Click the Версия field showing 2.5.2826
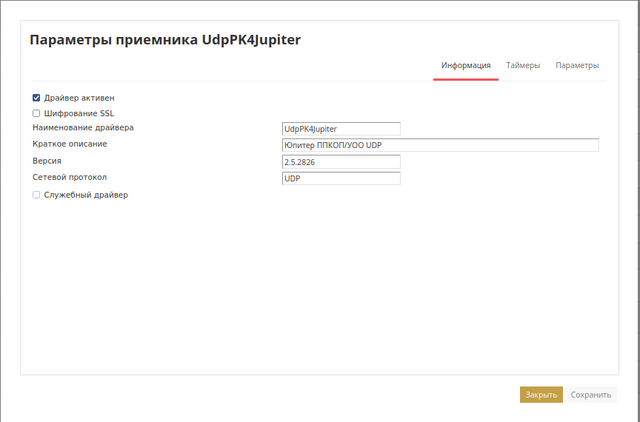Viewport: 640px width, 422px height. (x=341, y=162)
